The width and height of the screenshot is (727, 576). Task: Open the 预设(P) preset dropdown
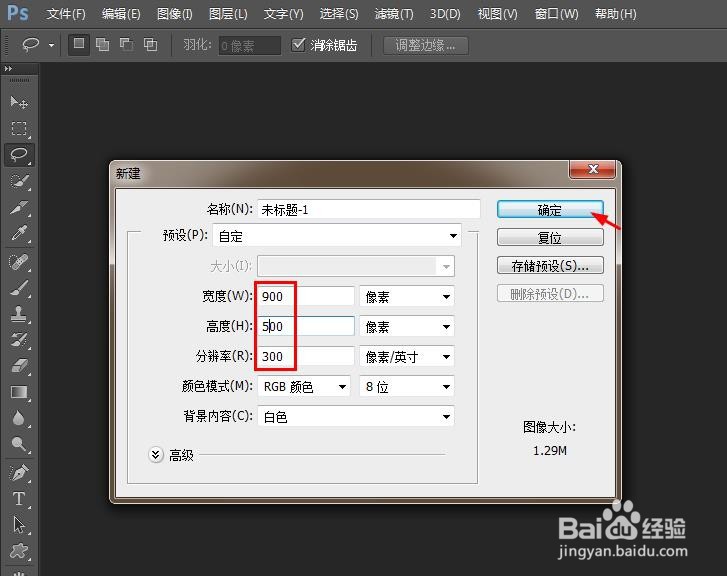(337, 236)
